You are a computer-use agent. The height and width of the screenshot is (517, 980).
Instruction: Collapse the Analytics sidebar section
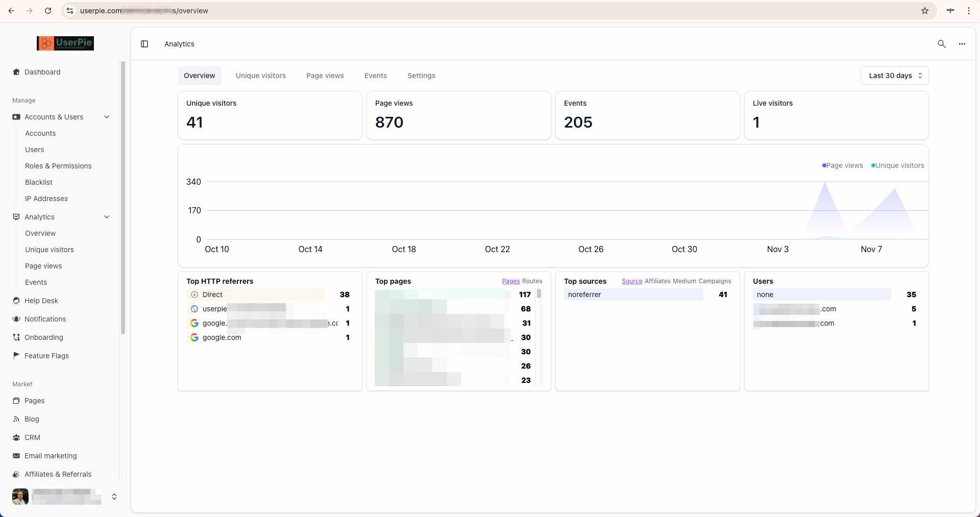tap(107, 217)
